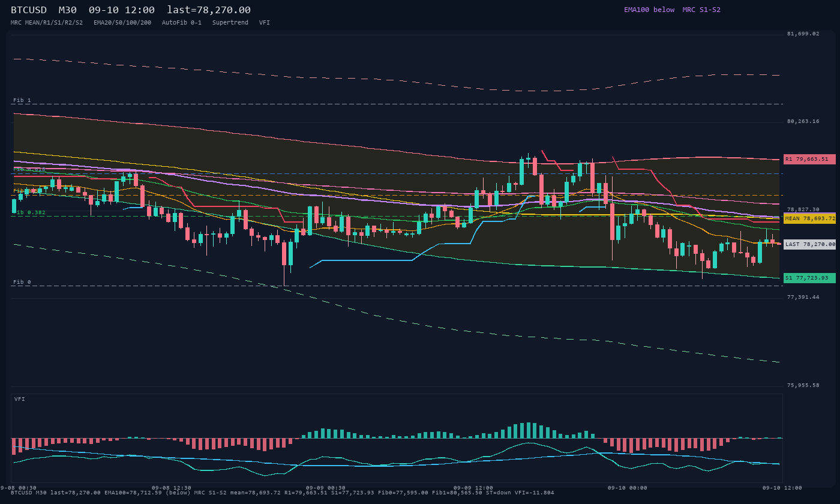The height and width of the screenshot is (504, 840).
Task: Click the 09-09 00:30 time axis label
Action: pos(326,488)
